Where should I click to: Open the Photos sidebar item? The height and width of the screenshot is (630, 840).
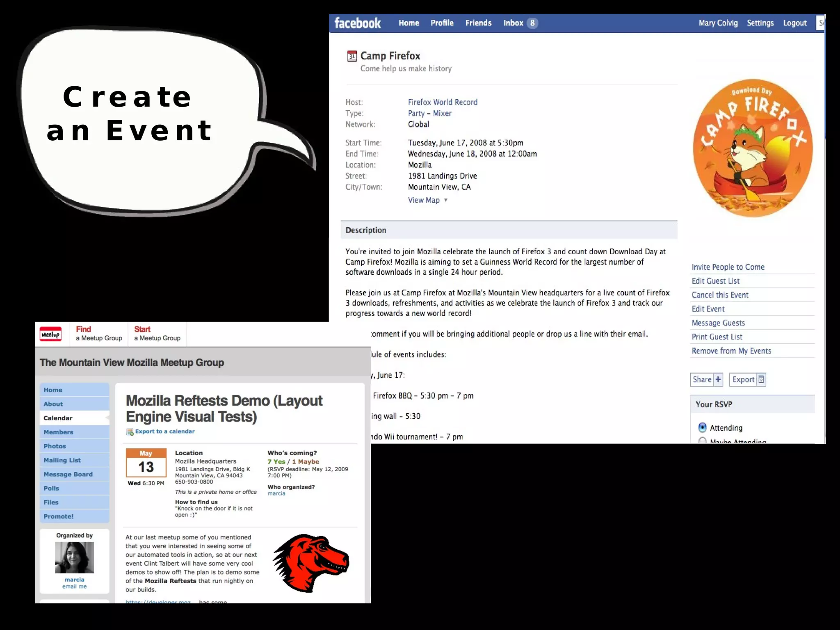pyautogui.click(x=75, y=446)
